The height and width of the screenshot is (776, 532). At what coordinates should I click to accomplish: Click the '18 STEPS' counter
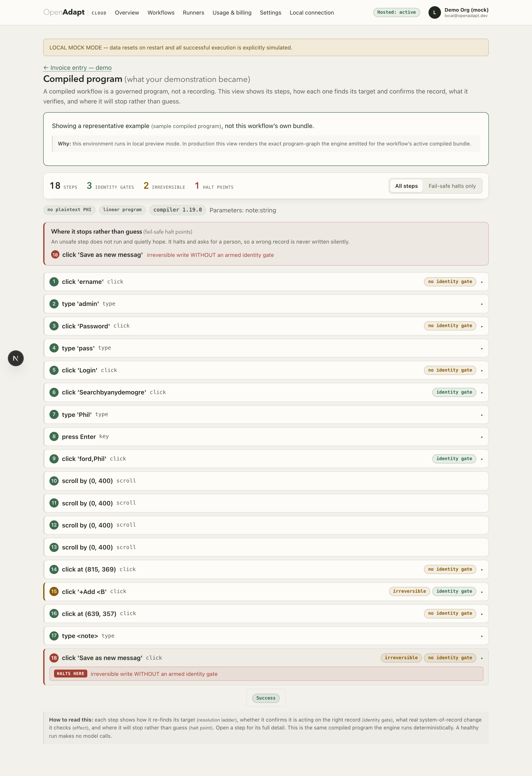(x=63, y=186)
